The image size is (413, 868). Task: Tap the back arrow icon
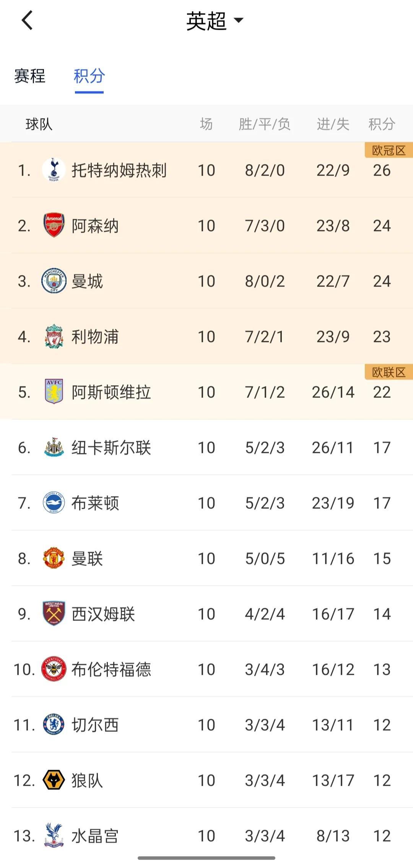[x=27, y=20]
